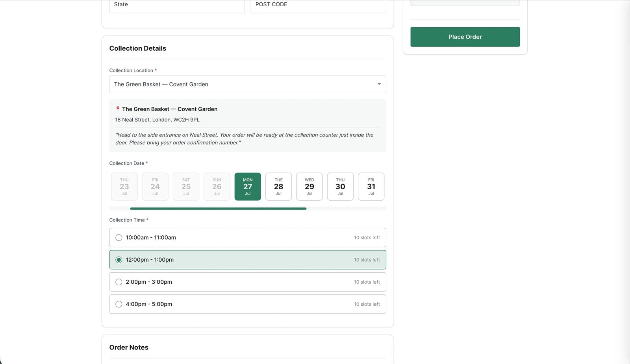Click the Place Order button
Image resolution: width=630 pixels, height=364 pixels.
(x=465, y=37)
